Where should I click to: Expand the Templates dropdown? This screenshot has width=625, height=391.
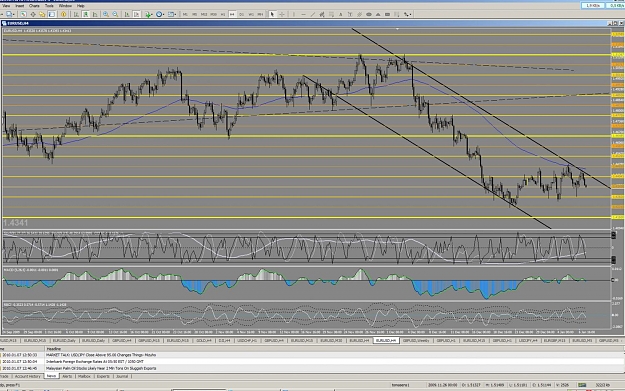click(172, 14)
